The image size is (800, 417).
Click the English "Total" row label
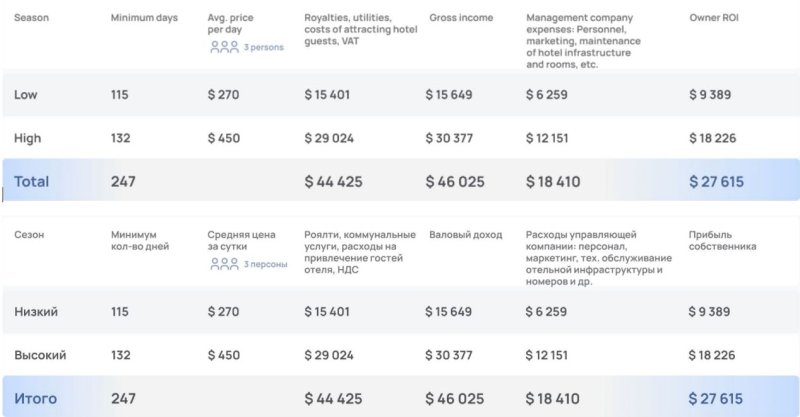click(x=31, y=182)
